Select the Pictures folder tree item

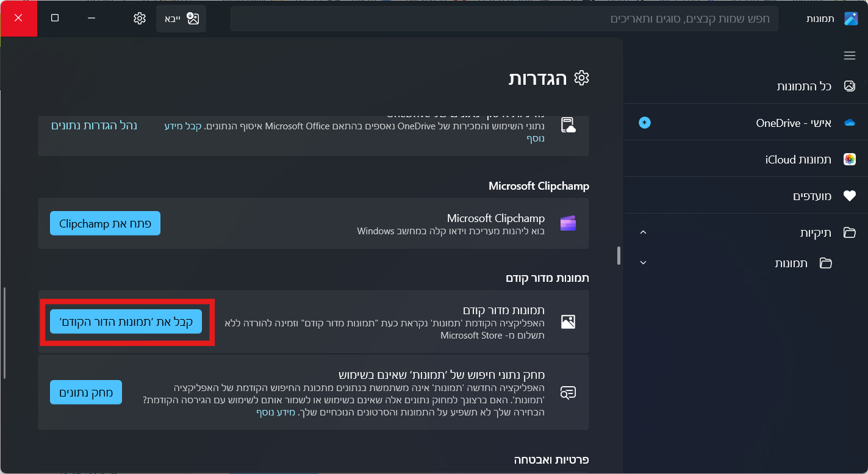pyautogui.click(x=791, y=263)
